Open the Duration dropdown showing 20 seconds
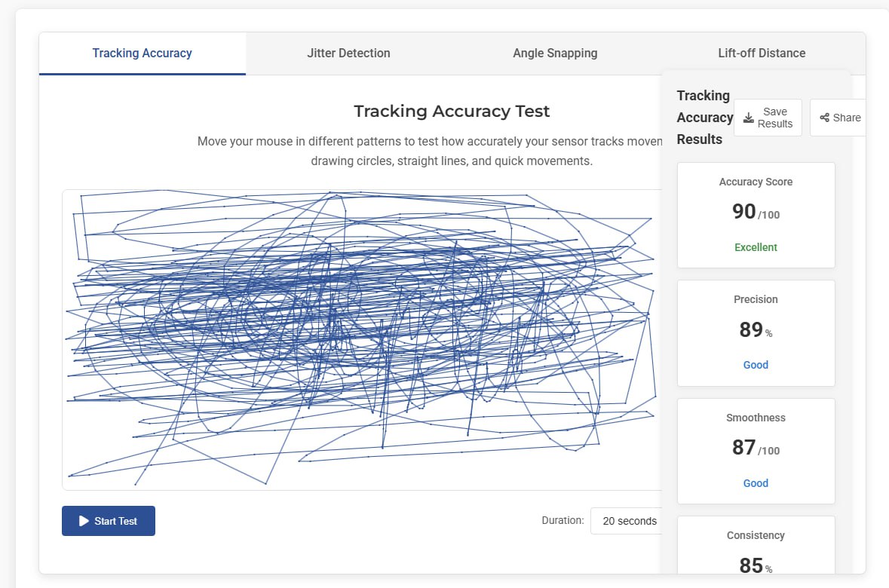889x588 pixels. [629, 521]
